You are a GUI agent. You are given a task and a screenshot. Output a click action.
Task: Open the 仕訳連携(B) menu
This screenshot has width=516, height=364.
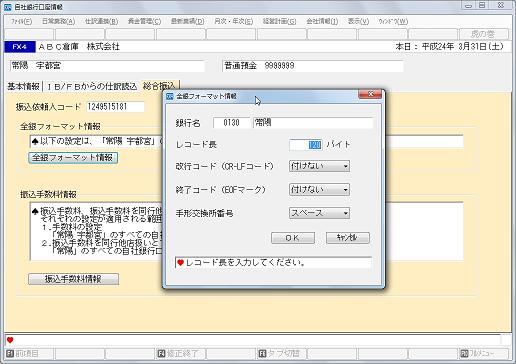[x=101, y=21]
